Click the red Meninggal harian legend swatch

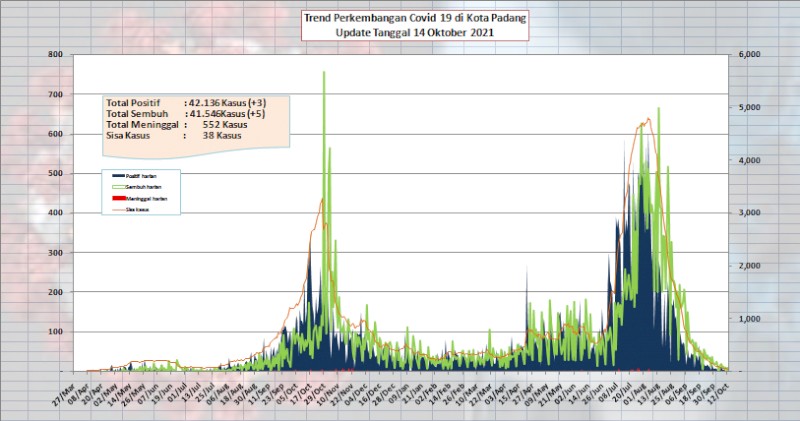click(118, 199)
